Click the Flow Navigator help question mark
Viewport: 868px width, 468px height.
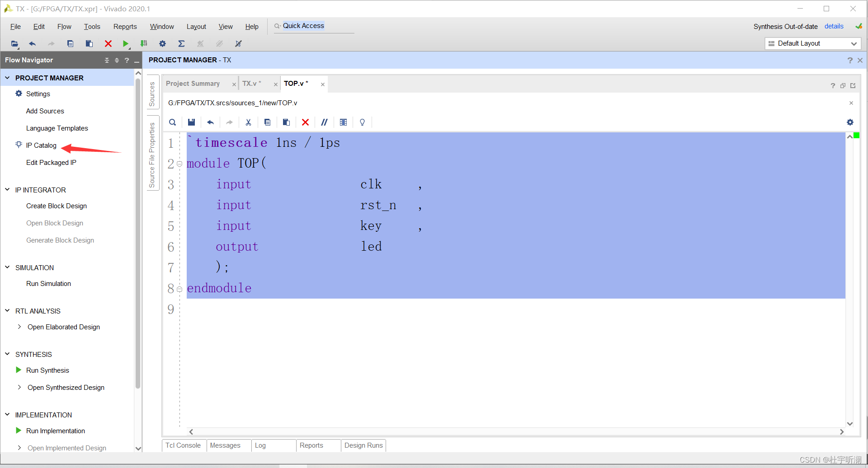click(x=127, y=60)
